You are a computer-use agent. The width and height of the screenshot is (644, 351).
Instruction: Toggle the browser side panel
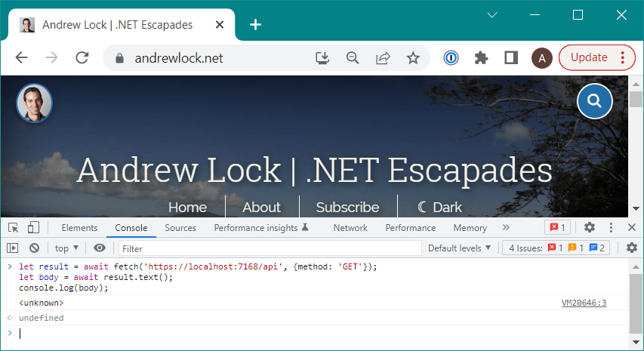pos(511,58)
